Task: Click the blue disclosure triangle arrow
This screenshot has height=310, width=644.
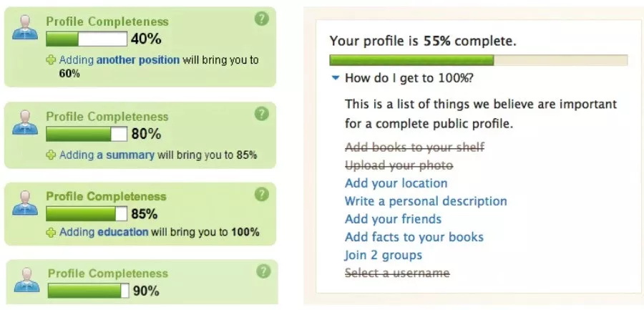Action: 335,78
